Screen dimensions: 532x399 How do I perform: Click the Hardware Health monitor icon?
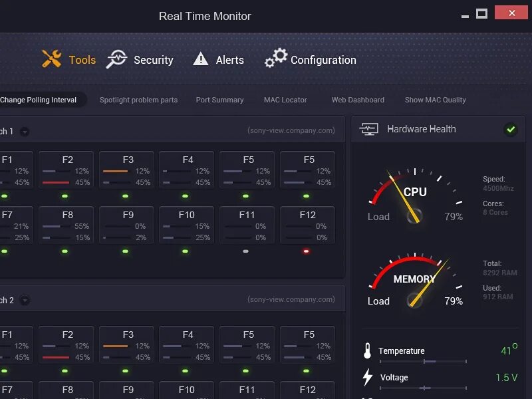point(369,129)
